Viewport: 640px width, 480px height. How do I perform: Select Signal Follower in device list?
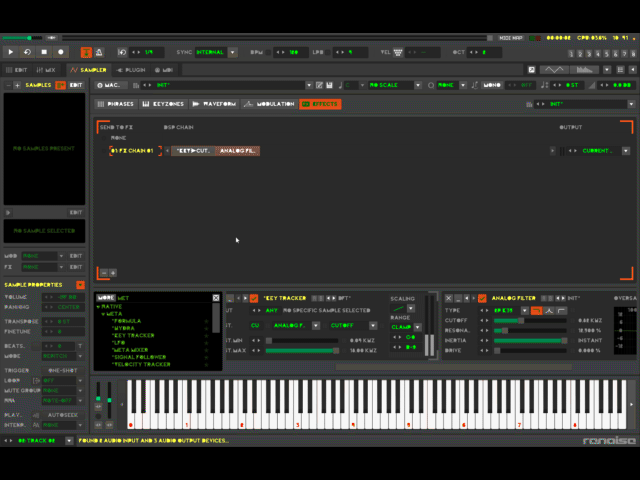tap(139, 357)
